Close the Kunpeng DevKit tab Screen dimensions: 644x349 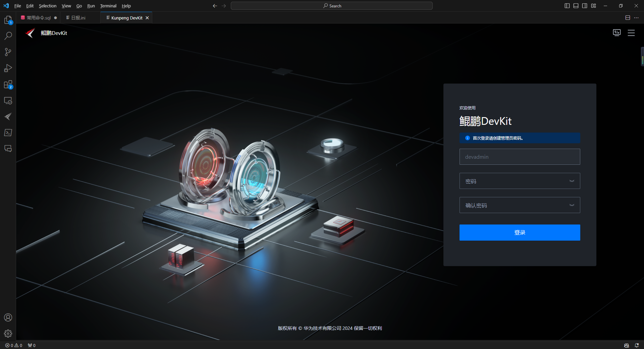click(147, 18)
